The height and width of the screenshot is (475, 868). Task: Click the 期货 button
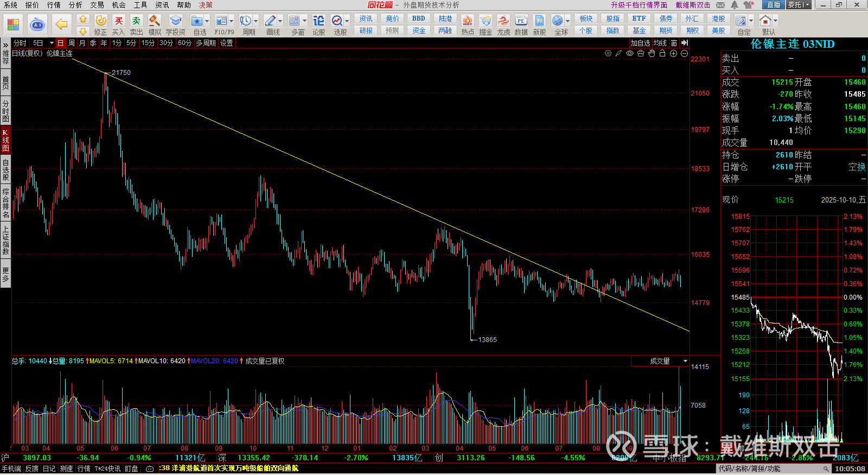[x=666, y=31]
